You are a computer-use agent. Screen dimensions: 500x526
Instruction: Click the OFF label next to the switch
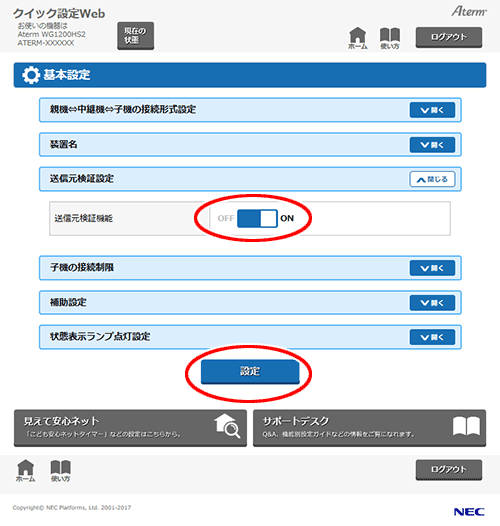[x=226, y=218]
